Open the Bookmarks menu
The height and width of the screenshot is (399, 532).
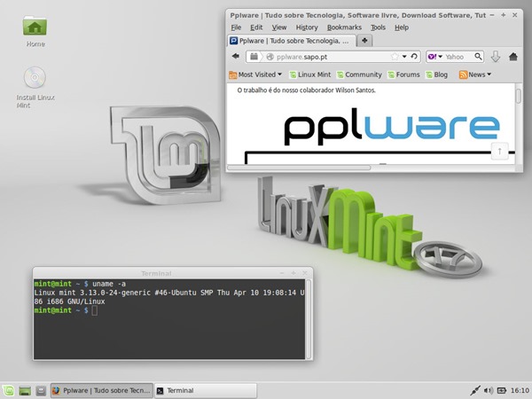(344, 27)
